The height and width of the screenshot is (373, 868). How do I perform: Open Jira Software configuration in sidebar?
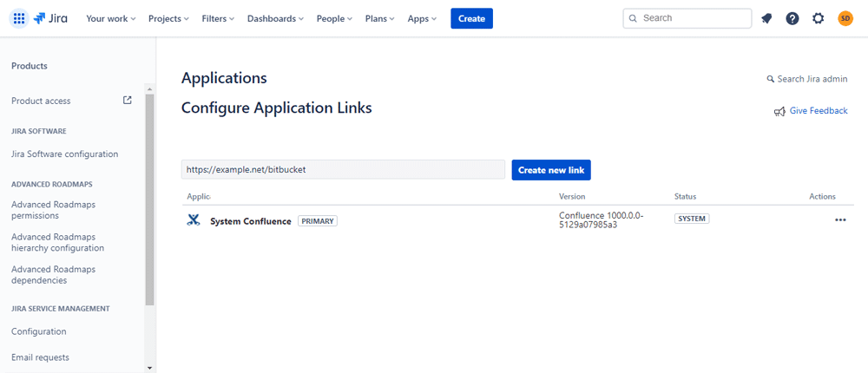(x=65, y=154)
